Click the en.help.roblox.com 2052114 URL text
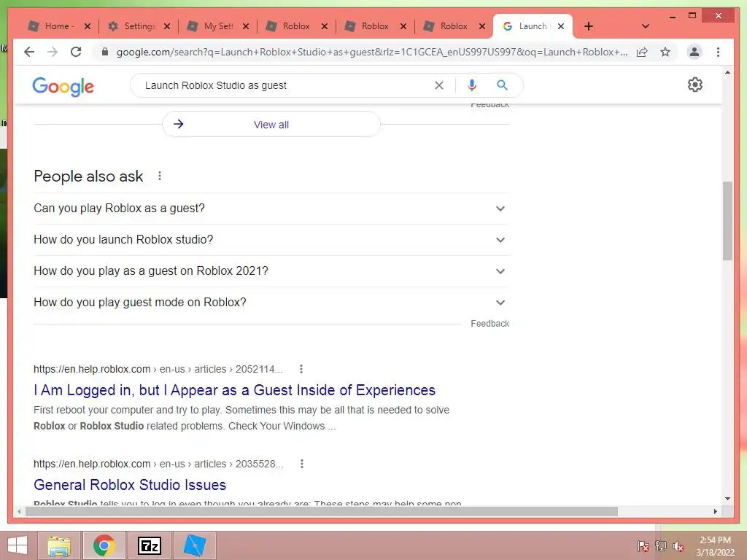The width and height of the screenshot is (747, 560). (x=158, y=369)
